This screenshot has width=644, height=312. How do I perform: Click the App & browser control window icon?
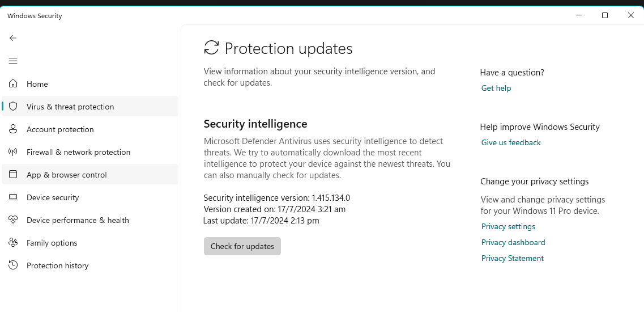click(13, 175)
